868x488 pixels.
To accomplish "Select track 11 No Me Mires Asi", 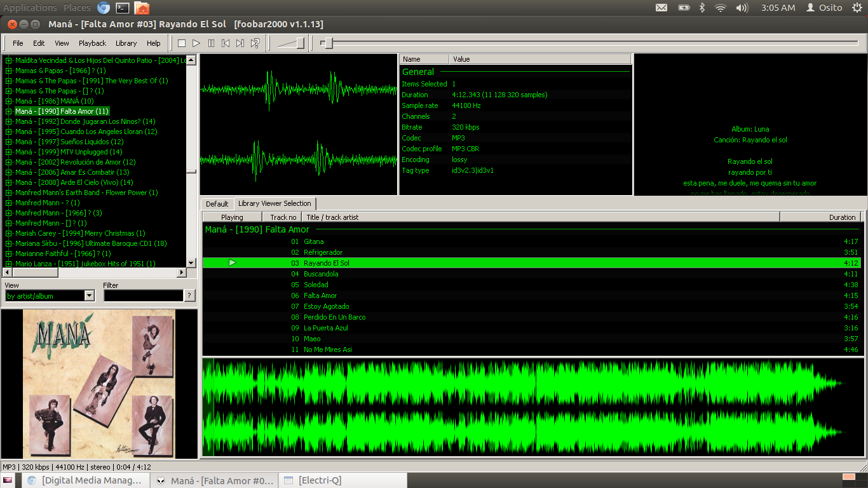I will 532,349.
